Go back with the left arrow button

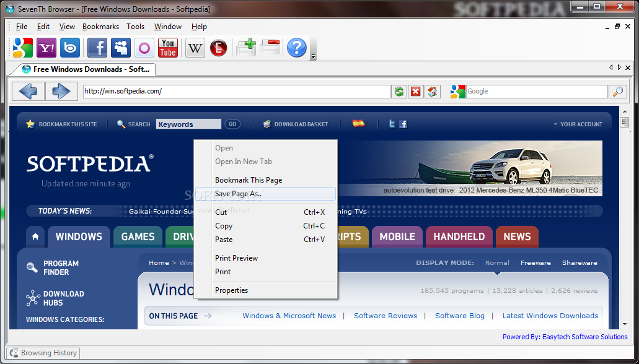[x=28, y=91]
